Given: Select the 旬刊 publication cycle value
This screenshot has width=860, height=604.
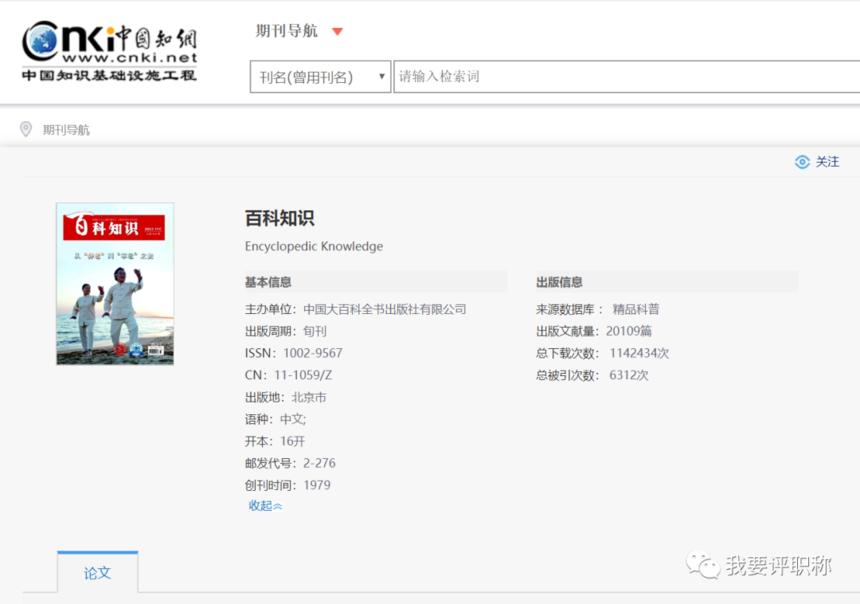Looking at the screenshot, I should tap(315, 331).
